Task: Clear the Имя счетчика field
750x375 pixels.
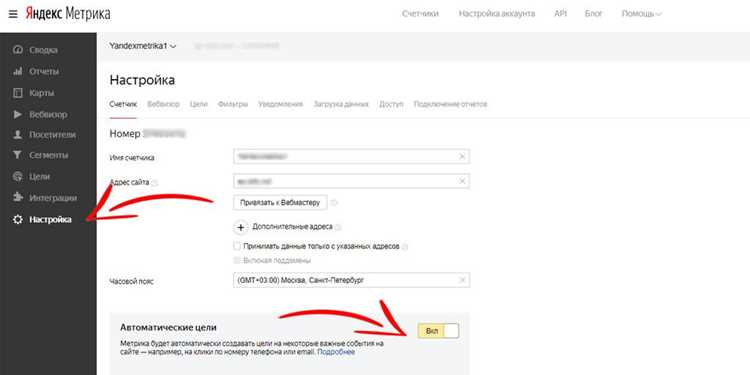Action: 462,156
